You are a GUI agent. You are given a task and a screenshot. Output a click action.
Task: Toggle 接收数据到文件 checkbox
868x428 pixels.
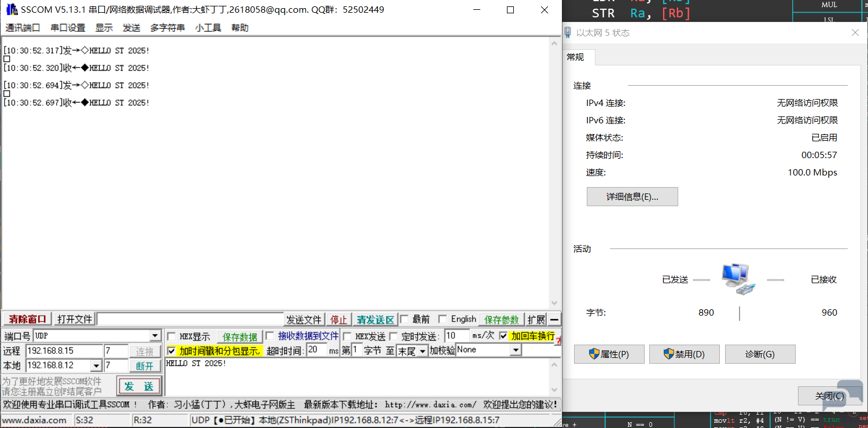pos(270,336)
